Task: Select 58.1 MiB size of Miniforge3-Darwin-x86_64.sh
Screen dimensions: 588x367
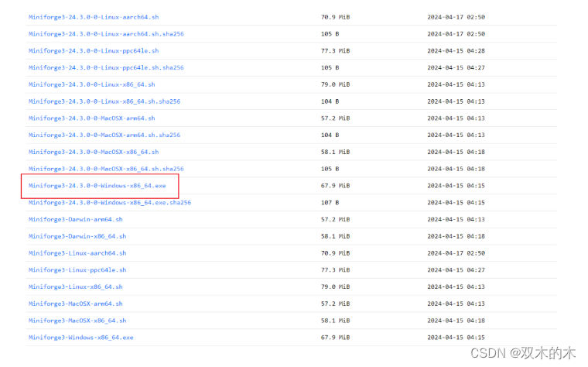Action: (x=335, y=236)
